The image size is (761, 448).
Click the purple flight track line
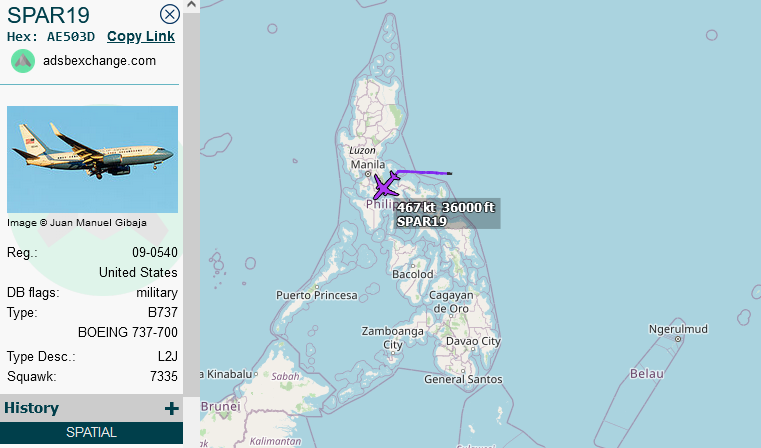(422, 172)
